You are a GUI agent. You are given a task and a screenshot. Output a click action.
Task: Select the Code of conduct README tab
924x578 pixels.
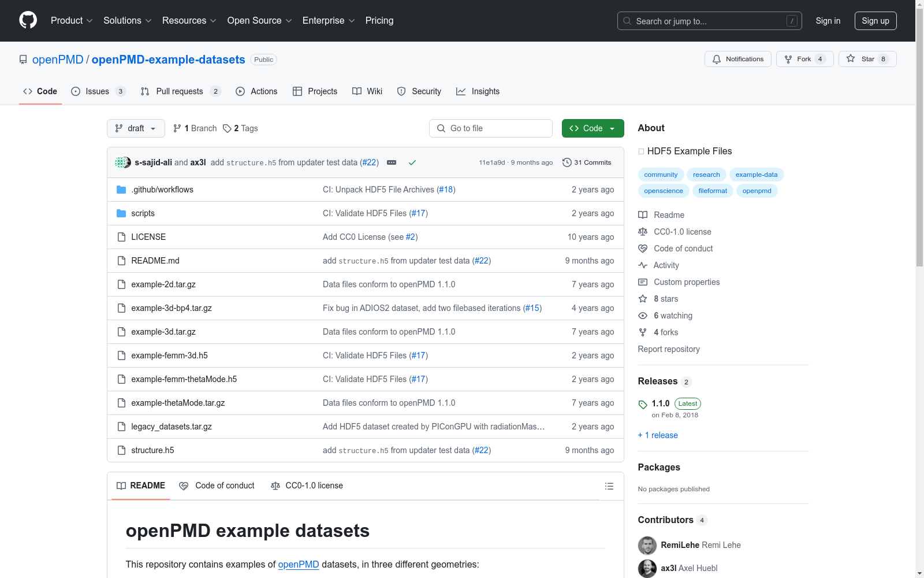[x=217, y=486]
